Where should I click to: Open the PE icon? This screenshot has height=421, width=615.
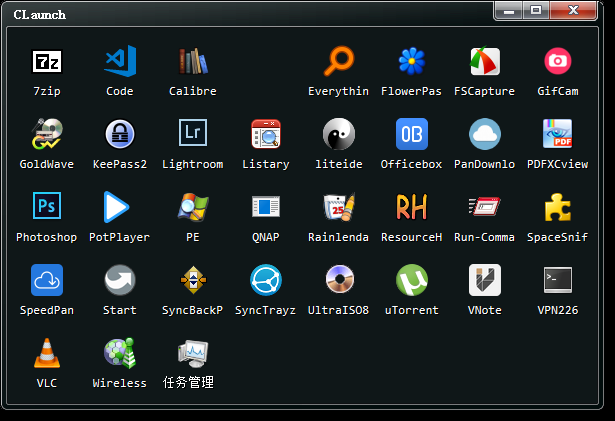click(x=193, y=207)
